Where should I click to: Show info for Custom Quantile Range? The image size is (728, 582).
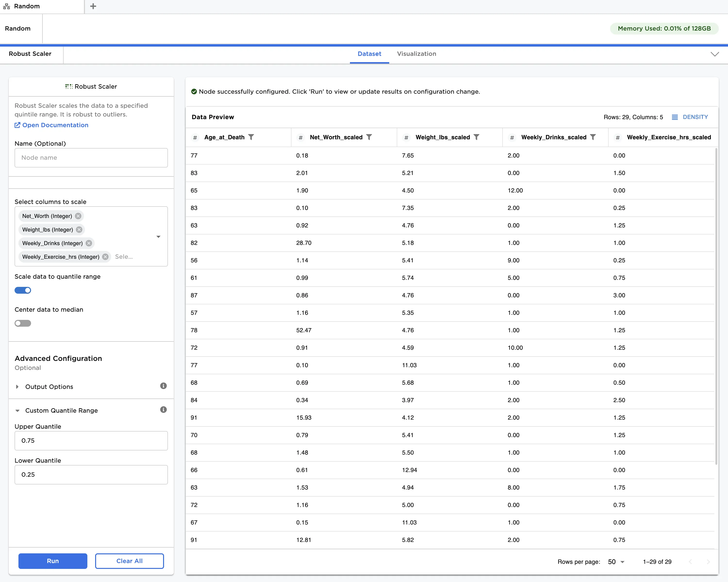tap(163, 410)
